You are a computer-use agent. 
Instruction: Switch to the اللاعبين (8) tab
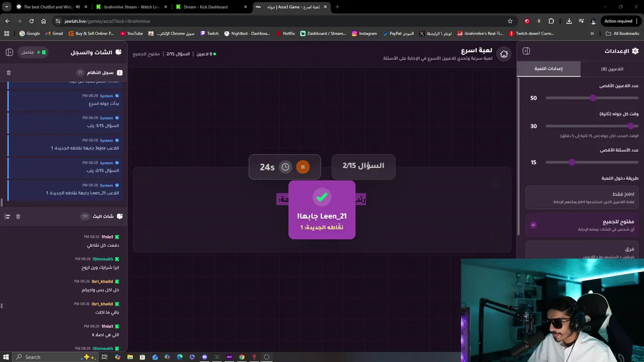coord(612,69)
